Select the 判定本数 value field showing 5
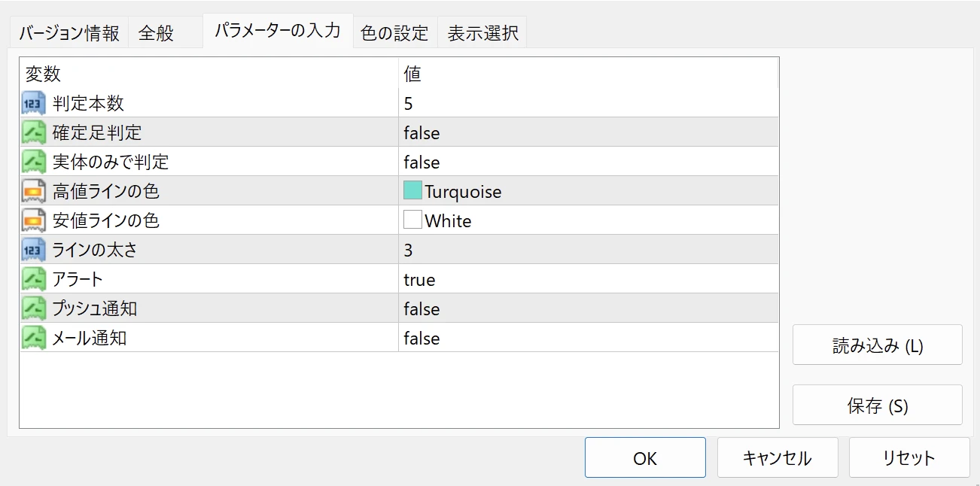The height and width of the screenshot is (486, 980). [x=587, y=104]
